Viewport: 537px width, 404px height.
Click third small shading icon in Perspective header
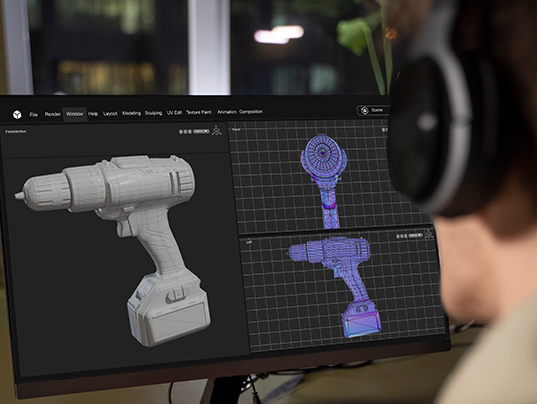coord(190,131)
